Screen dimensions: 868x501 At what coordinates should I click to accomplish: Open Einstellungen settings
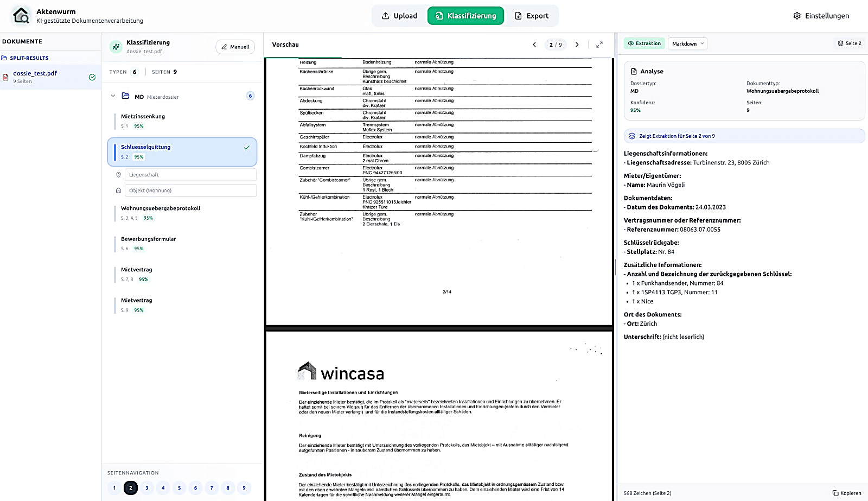821,16
